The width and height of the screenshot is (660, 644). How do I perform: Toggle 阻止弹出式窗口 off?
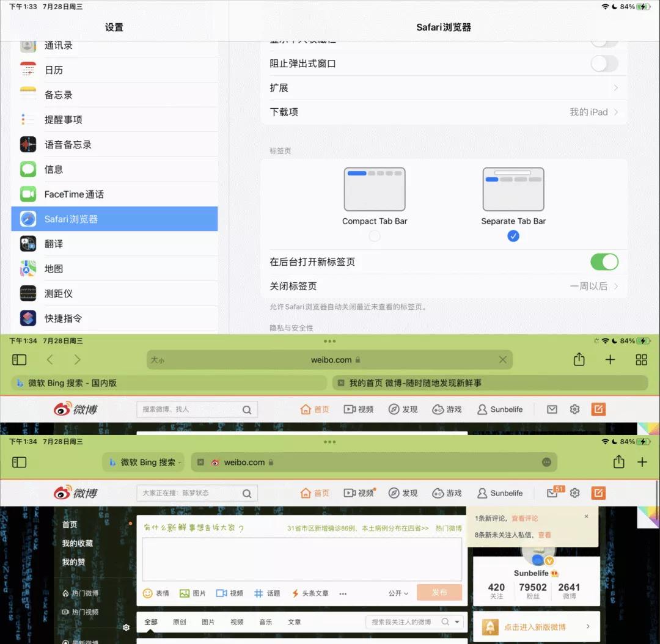point(604,64)
